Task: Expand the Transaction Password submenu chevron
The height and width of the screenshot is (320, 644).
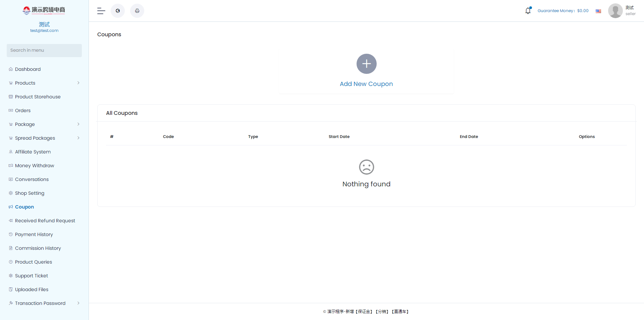Action: [x=78, y=303]
